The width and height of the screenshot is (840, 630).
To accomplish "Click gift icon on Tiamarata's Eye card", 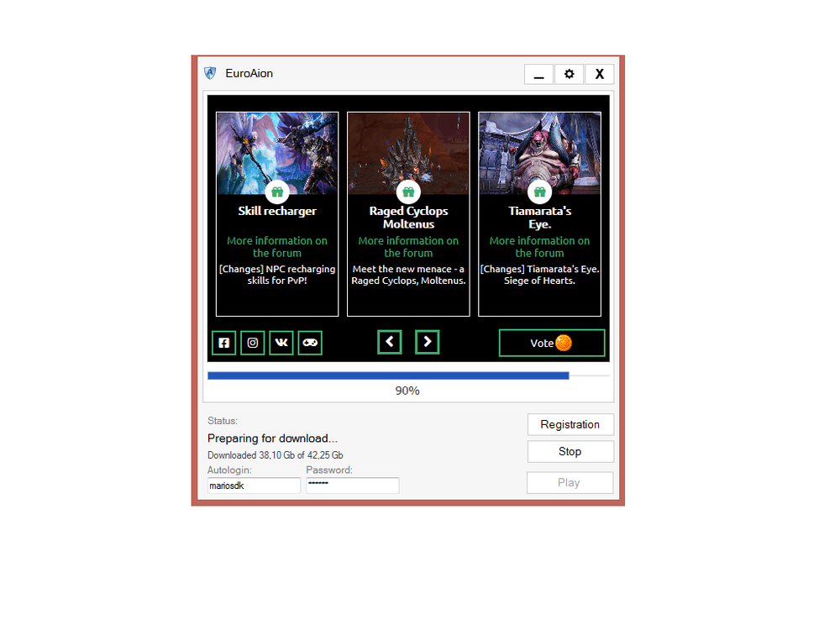I will click(x=539, y=192).
